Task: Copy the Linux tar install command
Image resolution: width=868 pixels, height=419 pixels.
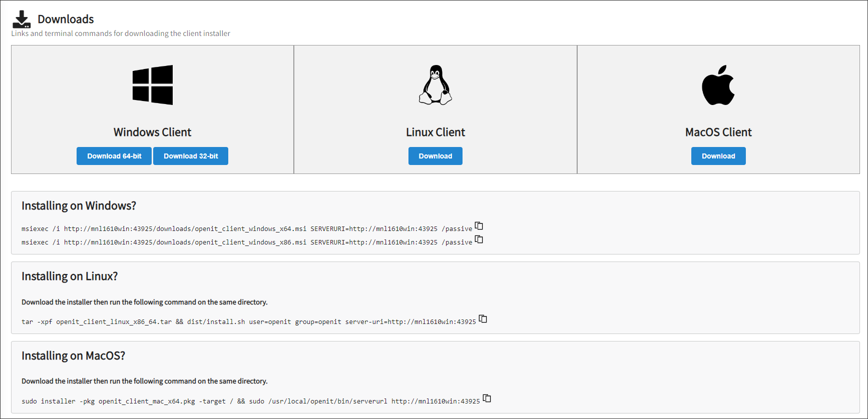Action: (x=483, y=318)
